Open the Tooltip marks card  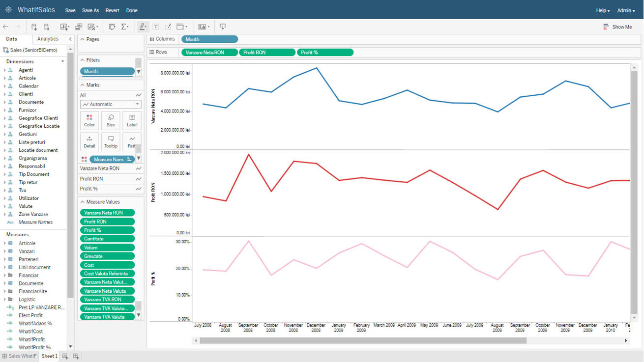point(111,142)
